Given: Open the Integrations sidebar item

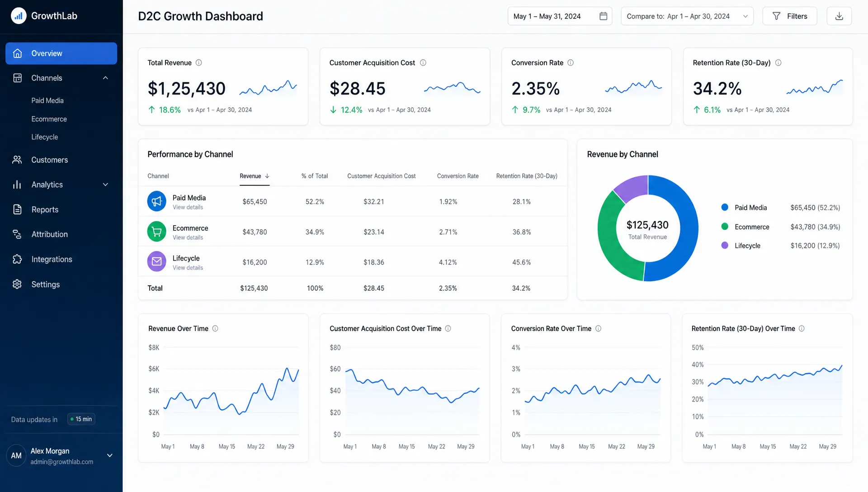Looking at the screenshot, I should [x=61, y=259].
